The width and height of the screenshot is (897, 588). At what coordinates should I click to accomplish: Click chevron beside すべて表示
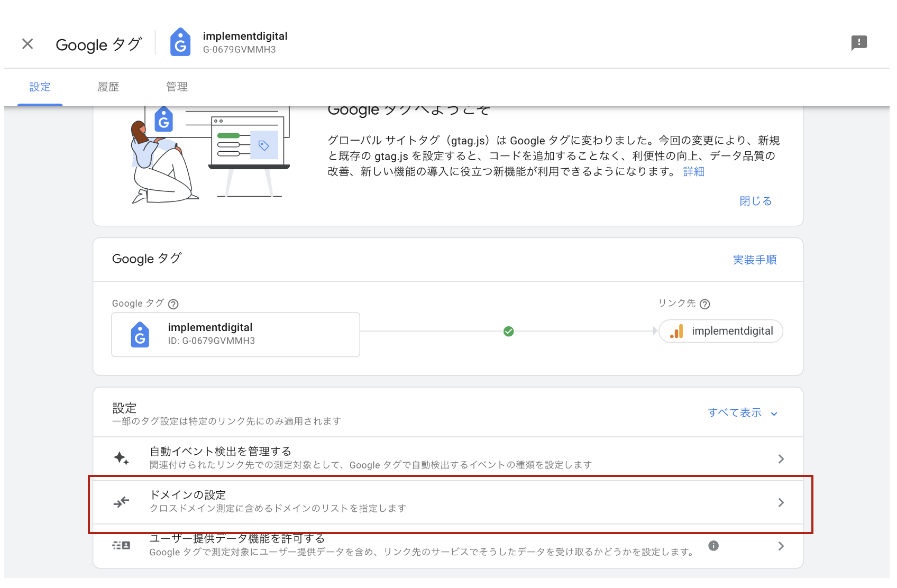(x=774, y=414)
